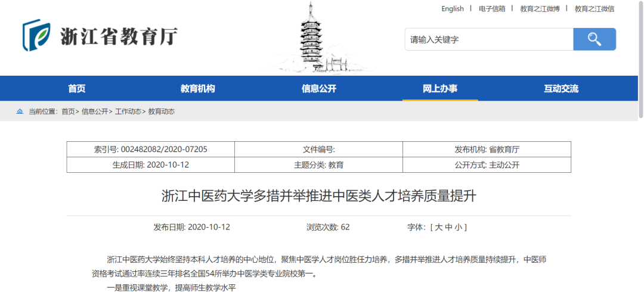The height and width of the screenshot is (292, 644).
Task: Click the 生成日期: 2020-10-12 cell
Action: [151, 165]
